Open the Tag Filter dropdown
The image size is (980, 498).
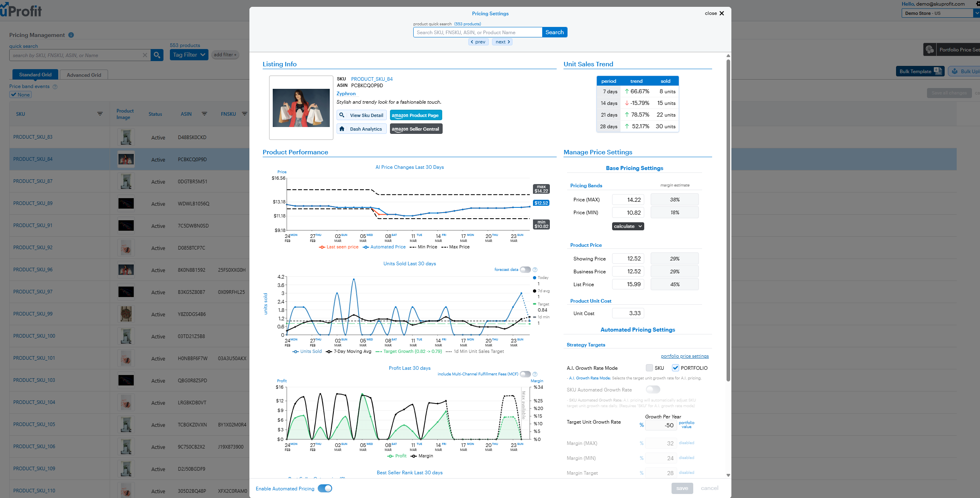coord(189,55)
